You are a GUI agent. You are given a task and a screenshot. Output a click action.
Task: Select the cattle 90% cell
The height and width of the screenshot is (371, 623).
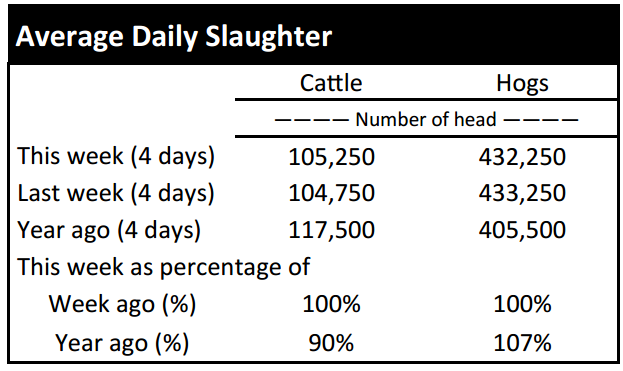[x=331, y=343]
